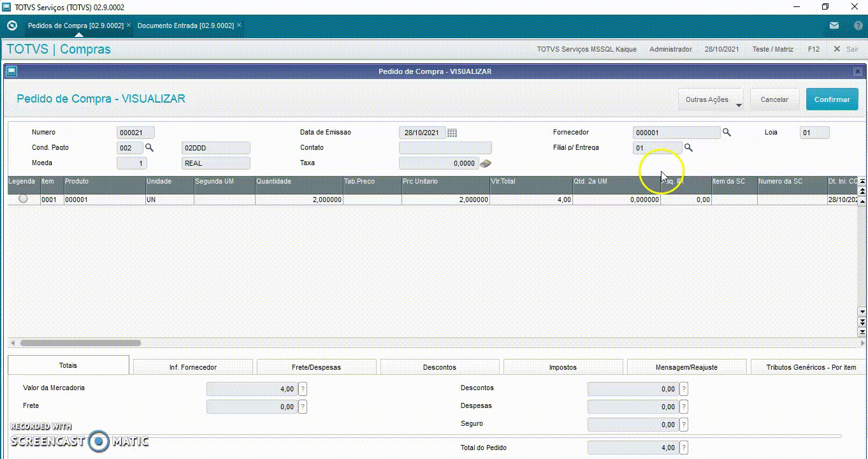The width and height of the screenshot is (868, 459).
Task: Click the Filial p/ Entrega field
Action: (x=658, y=148)
